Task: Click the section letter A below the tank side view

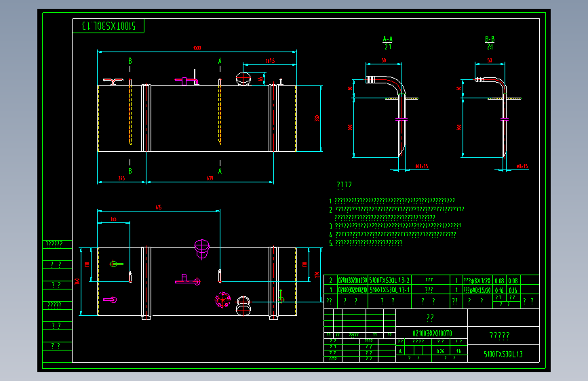Action: point(220,171)
